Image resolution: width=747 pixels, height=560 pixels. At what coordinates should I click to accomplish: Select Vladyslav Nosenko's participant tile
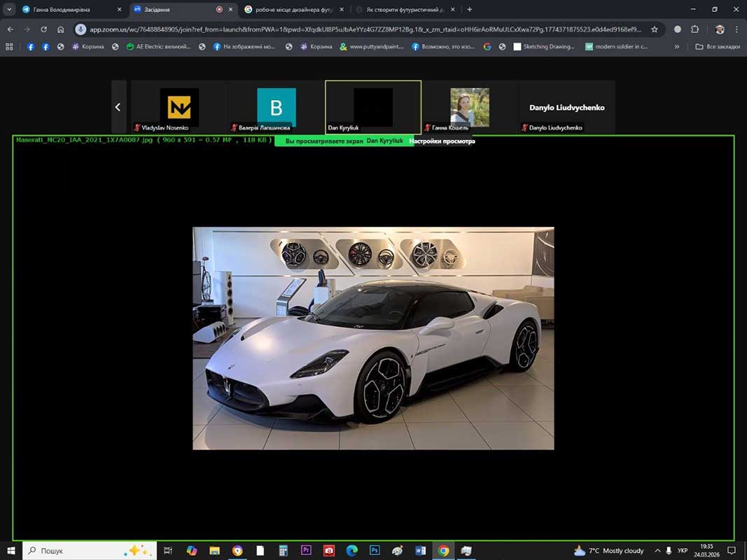click(179, 107)
